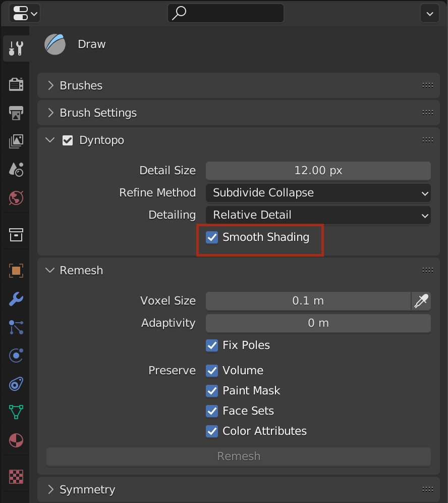Open Texture properties checker icon
The height and width of the screenshot is (503, 448).
click(x=16, y=476)
